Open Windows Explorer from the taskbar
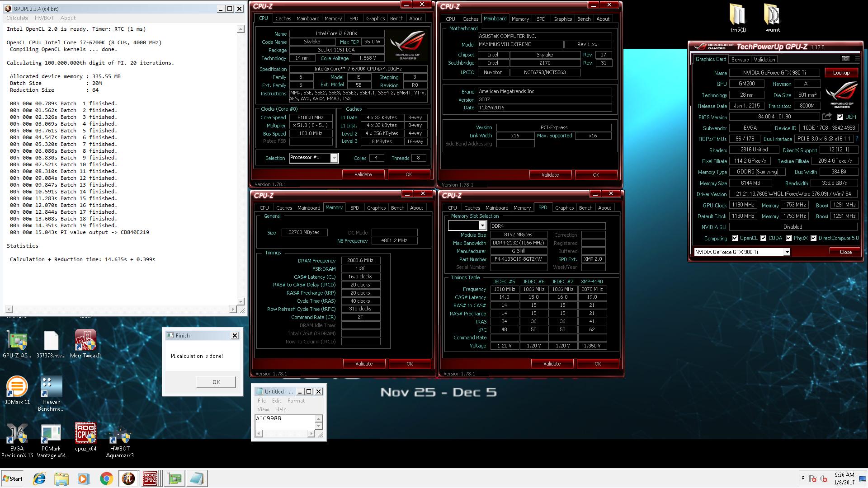Image resolution: width=868 pixels, height=488 pixels. coord(61,479)
